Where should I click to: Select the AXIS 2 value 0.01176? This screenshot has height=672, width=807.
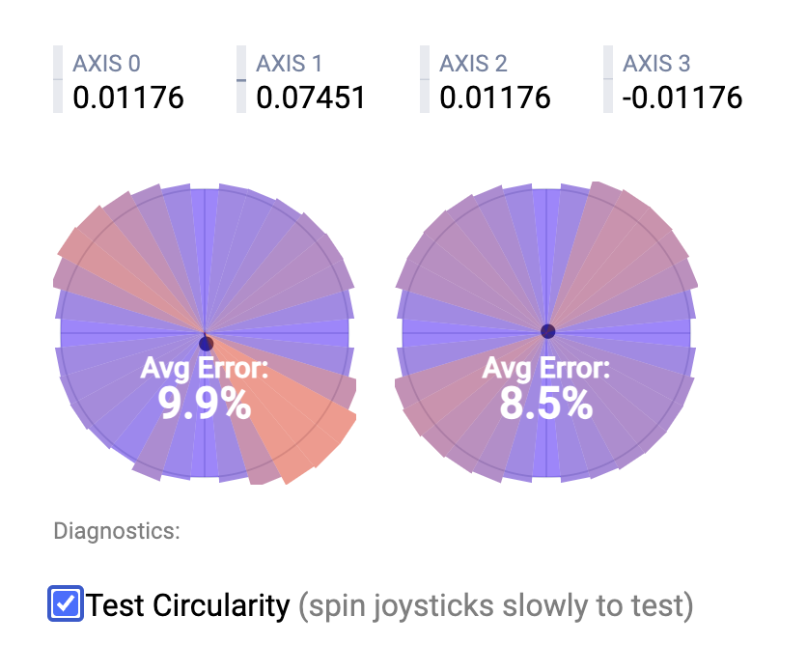coord(495,98)
